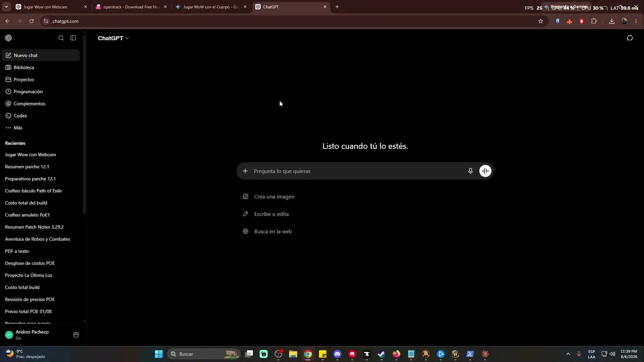Show hidden system tray icons chevron
This screenshot has height=362, width=644.
[568, 354]
